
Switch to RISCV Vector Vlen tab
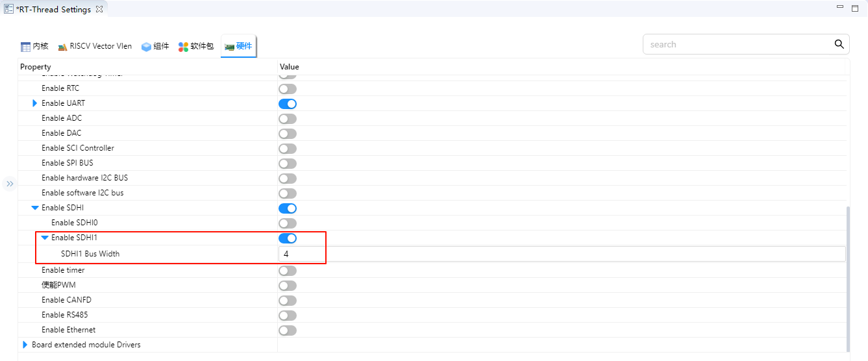pyautogui.click(x=95, y=46)
